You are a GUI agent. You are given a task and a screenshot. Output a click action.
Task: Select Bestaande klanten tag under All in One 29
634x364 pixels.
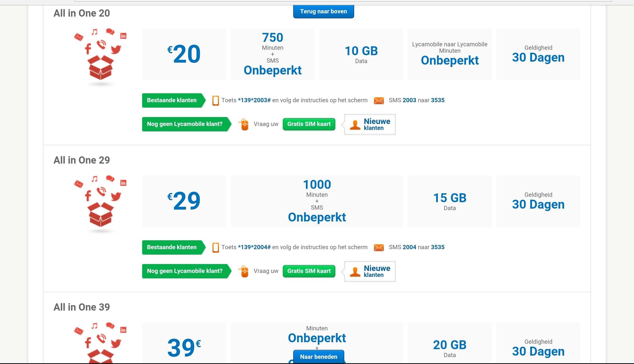tap(172, 247)
